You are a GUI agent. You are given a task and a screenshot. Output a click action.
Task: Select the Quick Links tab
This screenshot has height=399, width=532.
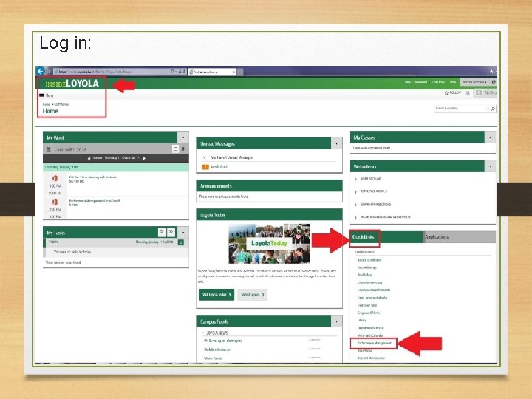(363, 237)
